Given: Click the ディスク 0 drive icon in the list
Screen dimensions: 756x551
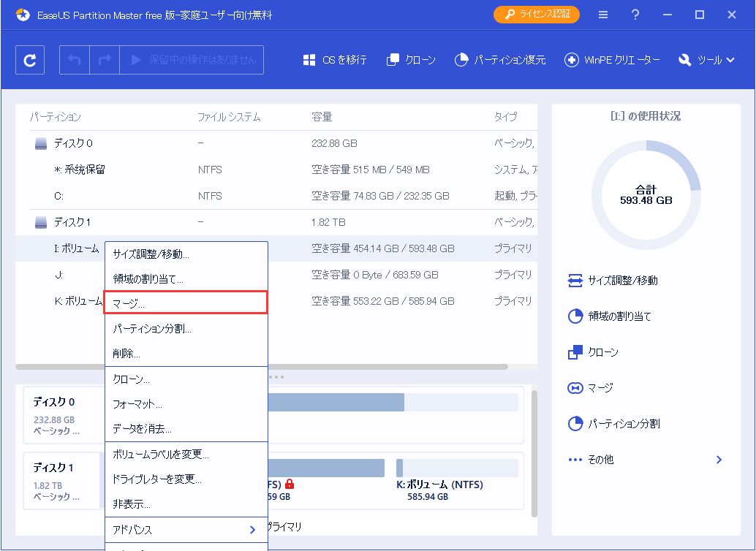Looking at the screenshot, I should pyautogui.click(x=41, y=144).
